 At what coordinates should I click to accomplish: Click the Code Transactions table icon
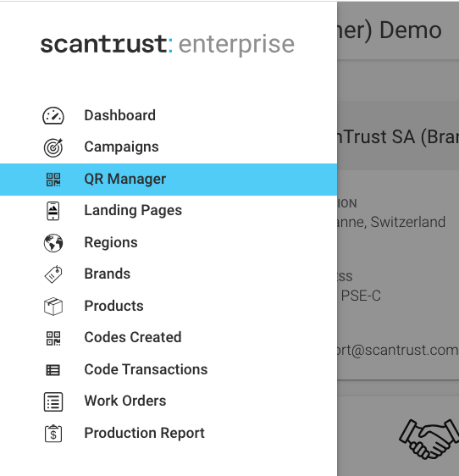click(53, 370)
